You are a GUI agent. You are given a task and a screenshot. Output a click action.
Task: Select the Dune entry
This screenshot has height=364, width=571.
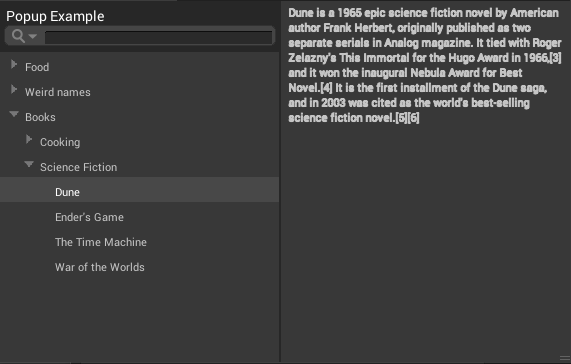(139, 190)
